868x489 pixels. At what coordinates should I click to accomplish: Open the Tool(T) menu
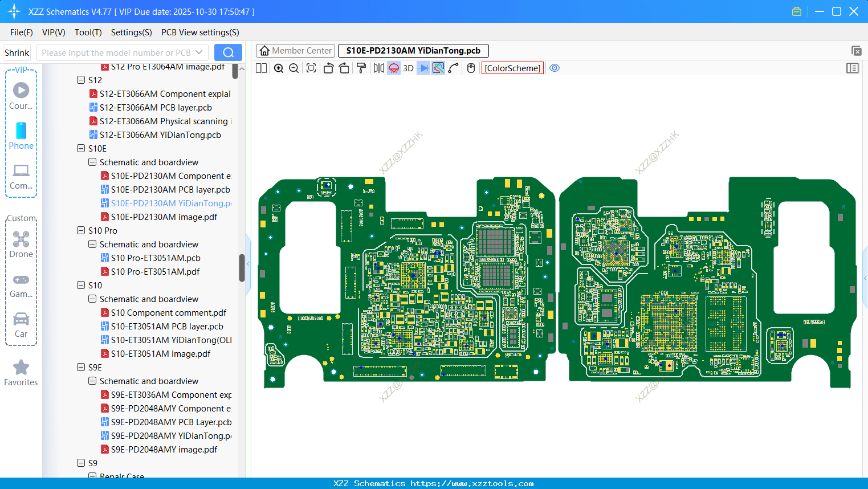click(88, 32)
